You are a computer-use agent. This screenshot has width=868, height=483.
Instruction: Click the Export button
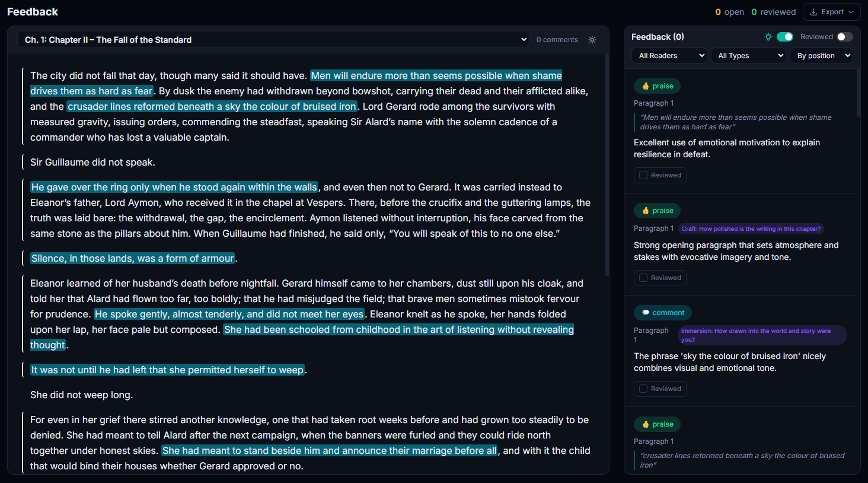[x=832, y=11]
